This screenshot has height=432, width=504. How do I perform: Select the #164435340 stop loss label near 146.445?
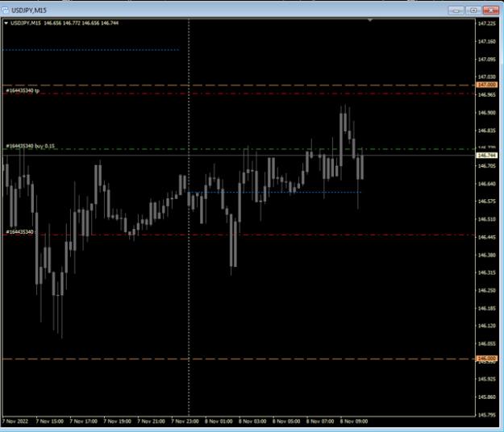tap(19, 232)
